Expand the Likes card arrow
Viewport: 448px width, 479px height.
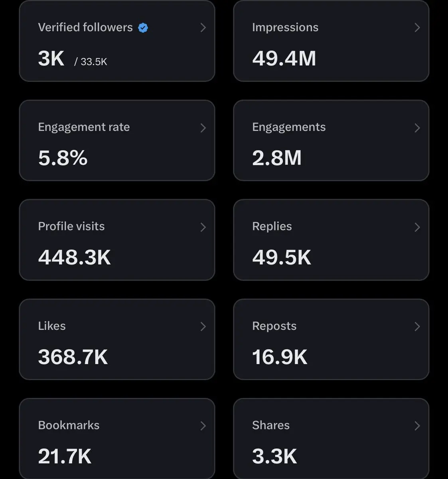click(x=203, y=327)
